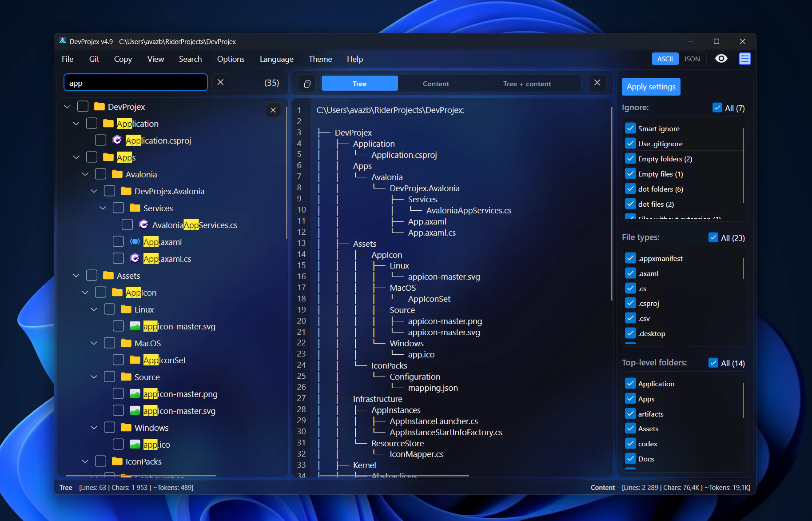
Task: Click the image icon of Linux appicon-master.svg
Action: (135, 326)
